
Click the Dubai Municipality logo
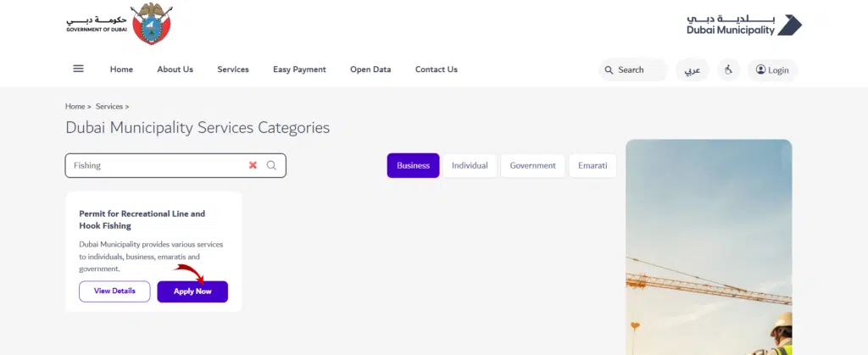[743, 25]
